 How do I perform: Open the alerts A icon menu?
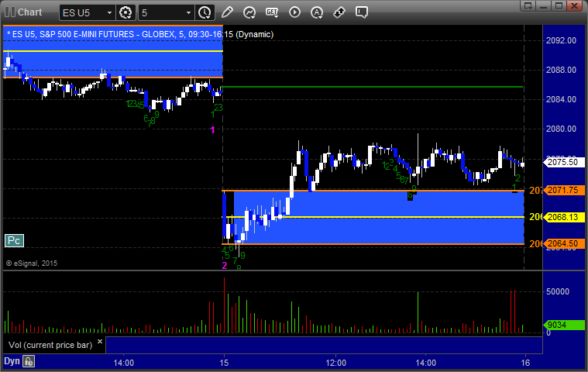coord(317,12)
